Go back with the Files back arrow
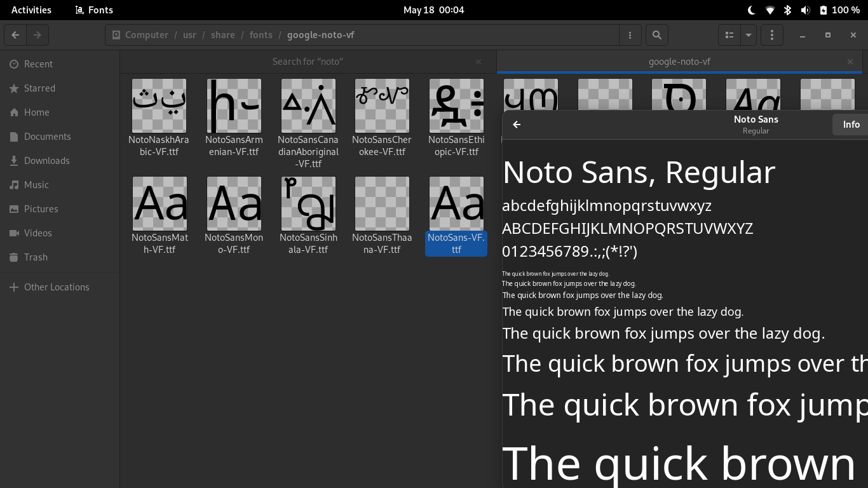This screenshot has width=868, height=488. pos(15,35)
